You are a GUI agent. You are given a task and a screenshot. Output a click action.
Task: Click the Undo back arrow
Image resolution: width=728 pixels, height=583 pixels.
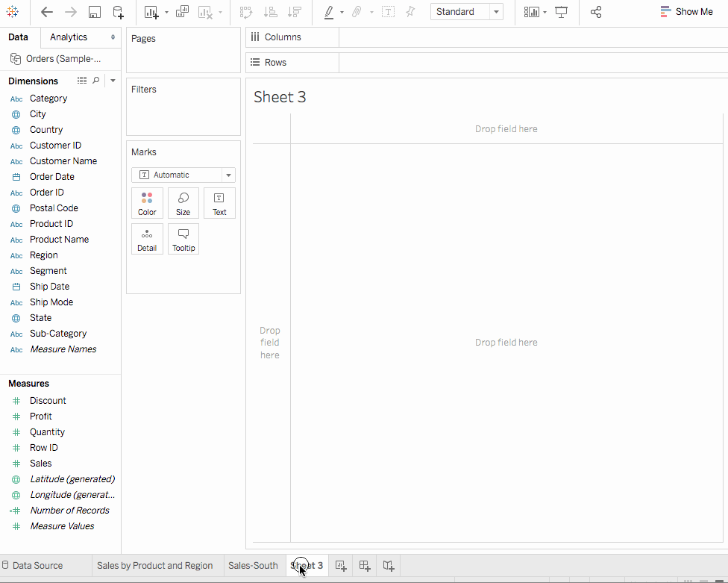pos(46,12)
